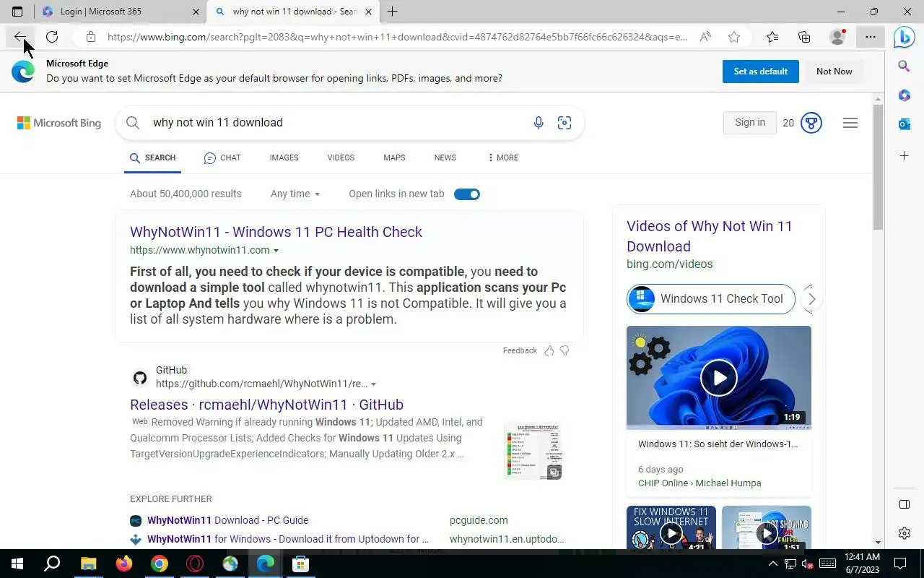
Task: Toggle Open links in new tab switch
Action: pyautogui.click(x=467, y=194)
